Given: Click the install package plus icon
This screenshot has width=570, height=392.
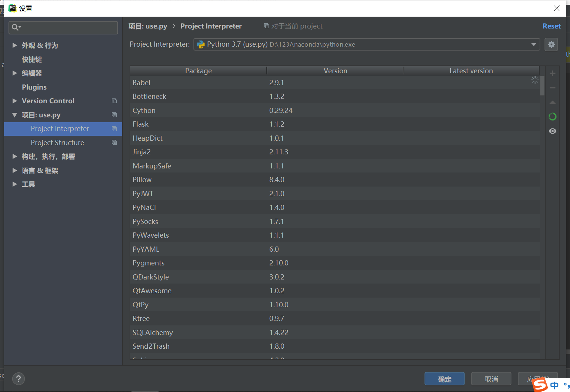Looking at the screenshot, I should [x=552, y=73].
